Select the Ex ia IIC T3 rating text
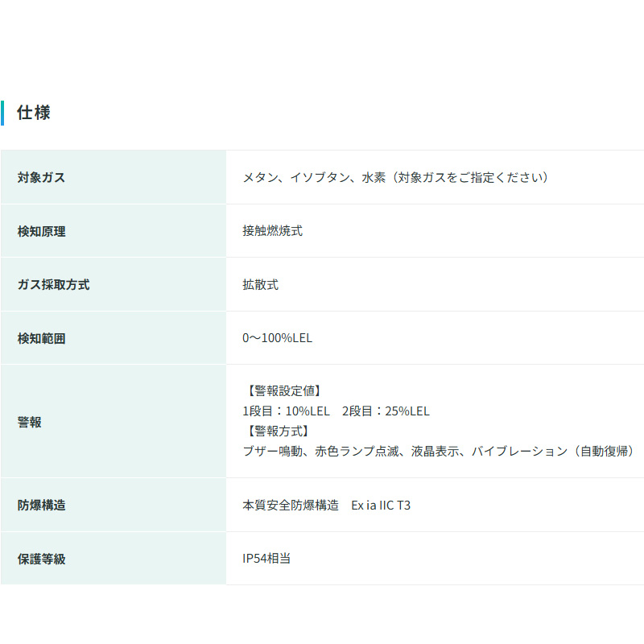Image resolution: width=644 pixels, height=644 pixels. click(x=381, y=506)
